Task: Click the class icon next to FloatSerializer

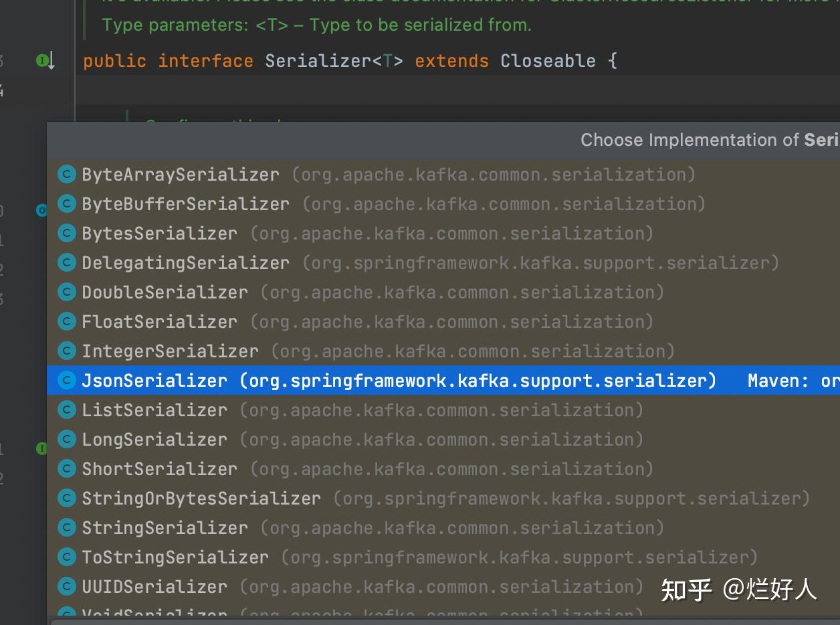Action: pyautogui.click(x=66, y=322)
